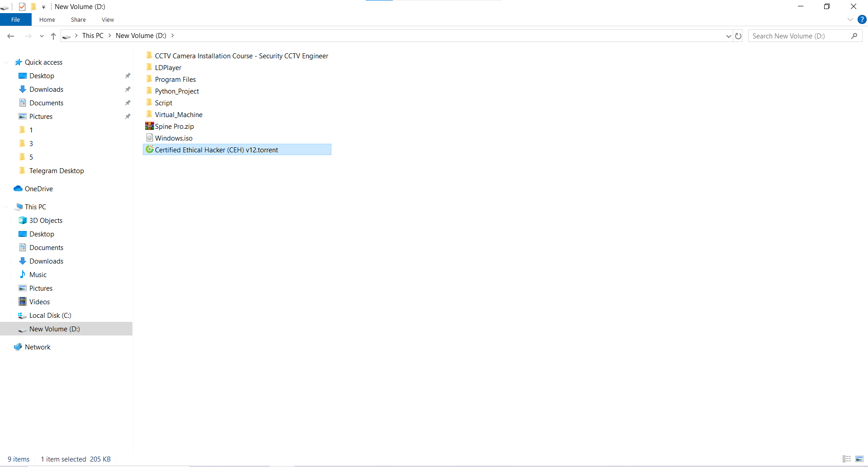The image size is (868, 467).
Task: Click the 9 items status text
Action: coord(19,459)
